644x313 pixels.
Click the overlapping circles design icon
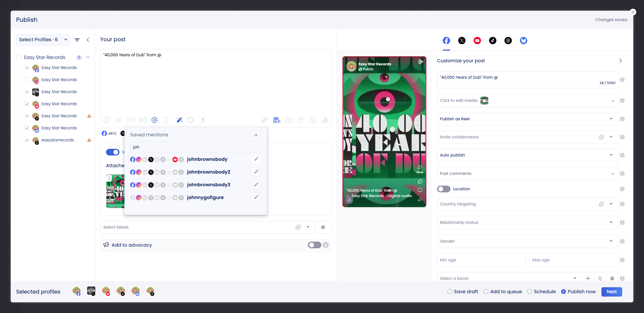[313, 120]
